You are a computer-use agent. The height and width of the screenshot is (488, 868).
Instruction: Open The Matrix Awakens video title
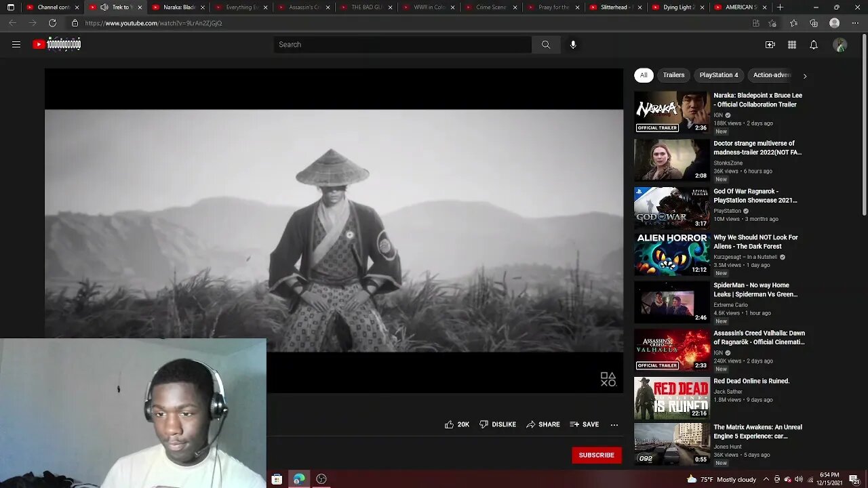coord(757,431)
